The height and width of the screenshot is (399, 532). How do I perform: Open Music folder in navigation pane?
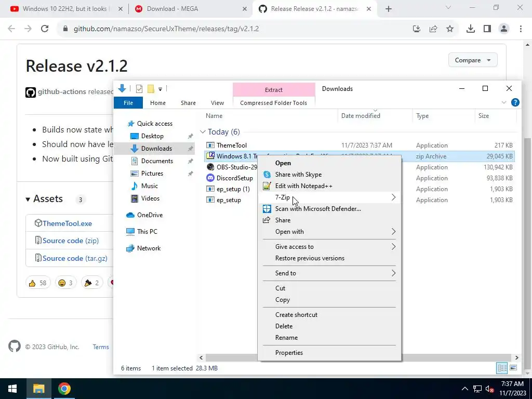point(149,186)
